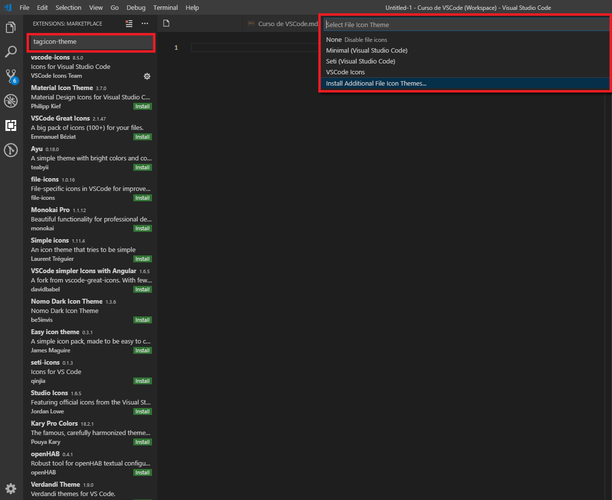Open Simple icons extension title
Viewport: 612px width, 500px height.
coord(50,240)
